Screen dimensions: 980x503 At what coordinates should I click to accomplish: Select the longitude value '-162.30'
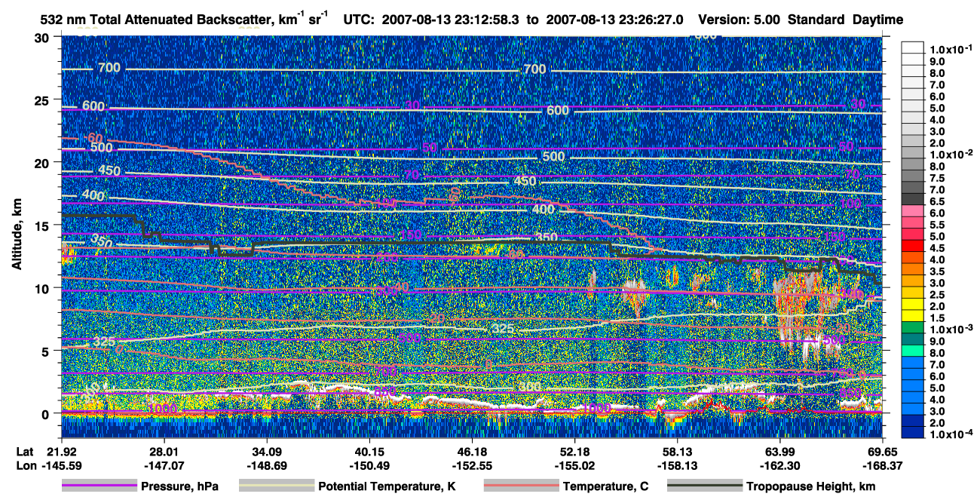[779, 465]
